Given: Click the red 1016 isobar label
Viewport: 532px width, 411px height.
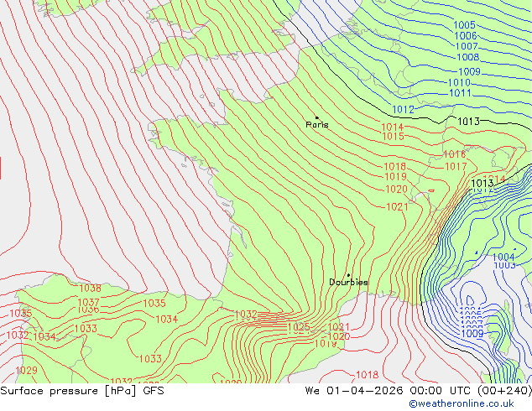Looking at the screenshot, I should tap(455, 154).
